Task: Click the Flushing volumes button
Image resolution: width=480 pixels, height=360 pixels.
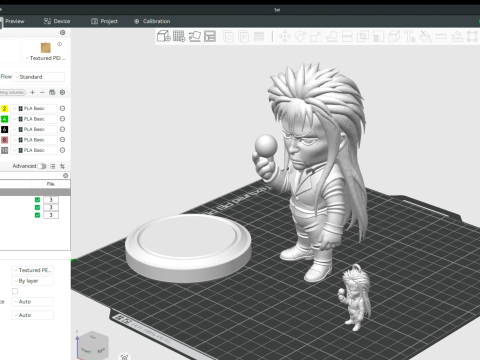Action: pyautogui.click(x=12, y=92)
